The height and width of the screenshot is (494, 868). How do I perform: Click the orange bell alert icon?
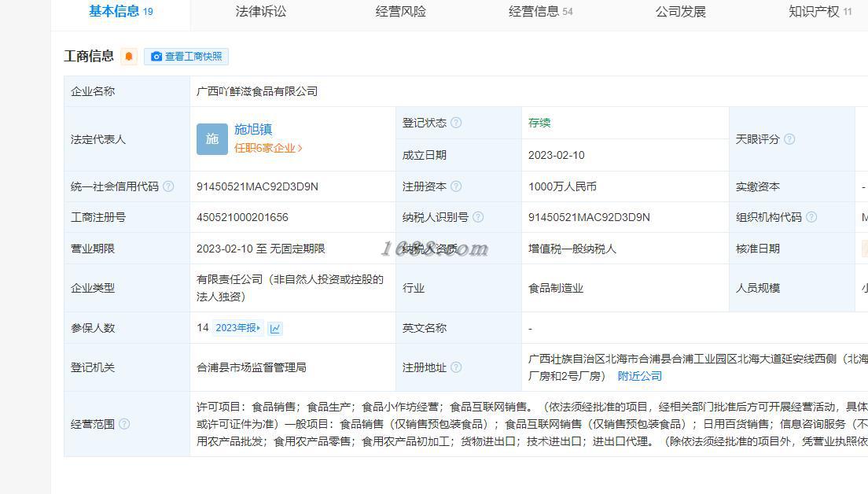[x=129, y=56]
